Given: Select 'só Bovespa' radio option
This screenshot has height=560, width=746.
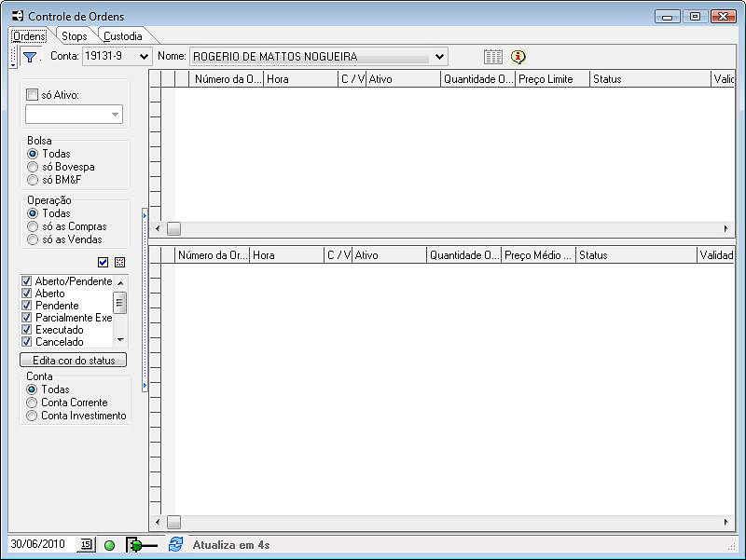Looking at the screenshot, I should tap(33, 167).
